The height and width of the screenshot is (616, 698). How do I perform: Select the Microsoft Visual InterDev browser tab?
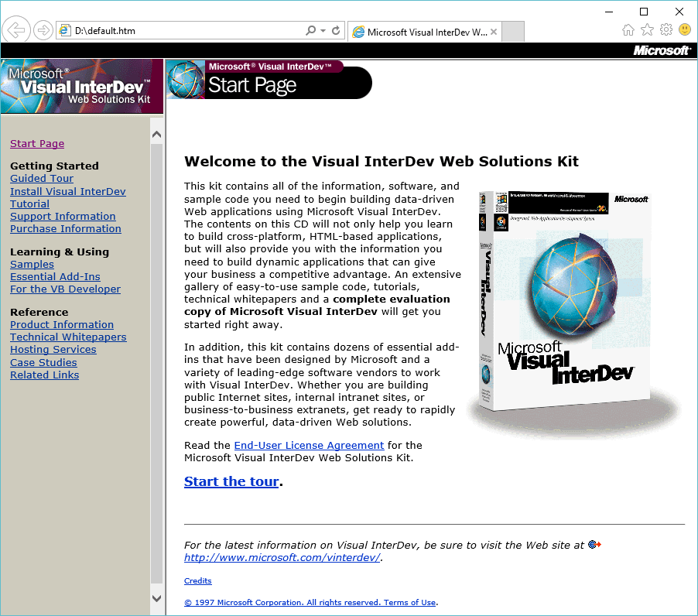tap(425, 32)
